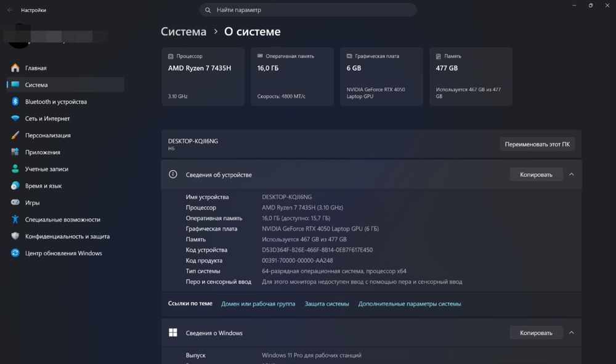Viewport: 616px width, 364px height.
Task: Click the search magnifier icon
Action: pos(208,10)
